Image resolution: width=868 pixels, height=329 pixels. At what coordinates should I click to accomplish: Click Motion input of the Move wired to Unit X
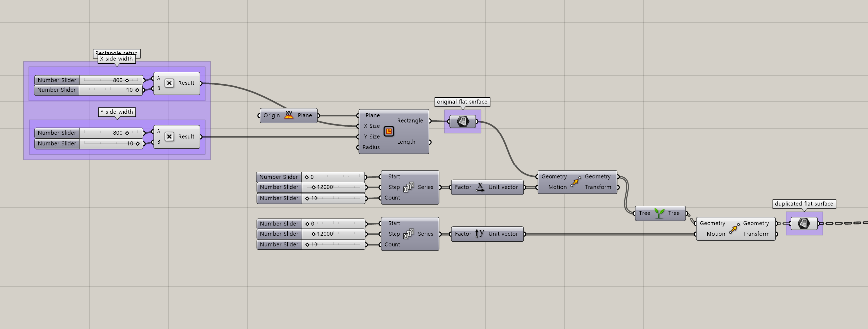(557, 187)
